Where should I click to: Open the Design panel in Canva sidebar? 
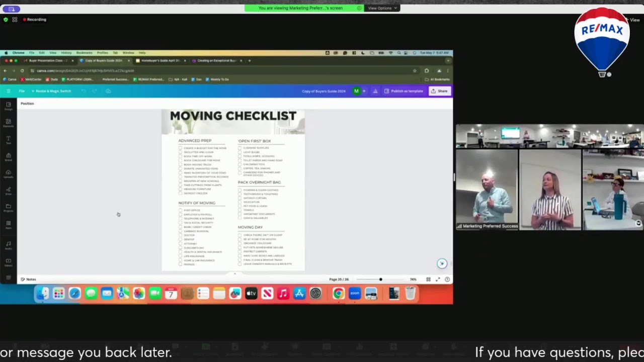(x=8, y=106)
